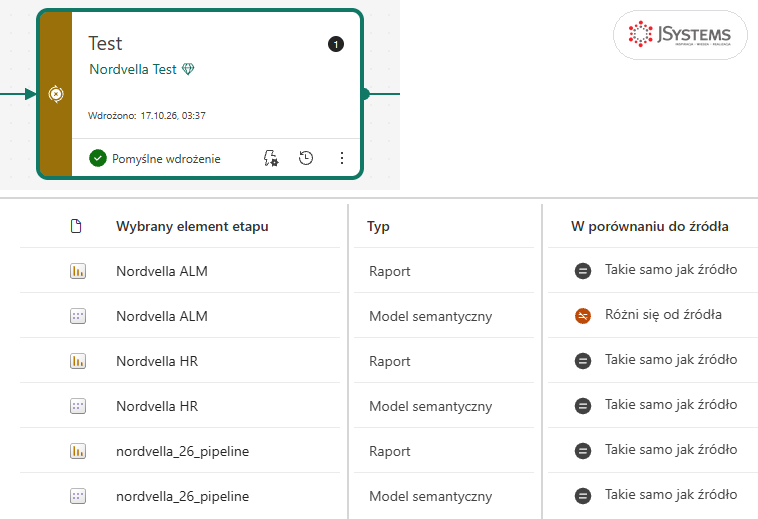Screen dimensions: 758x519
Task: Click the equal icon for Nordvella HR semantic model
Action: (x=583, y=405)
